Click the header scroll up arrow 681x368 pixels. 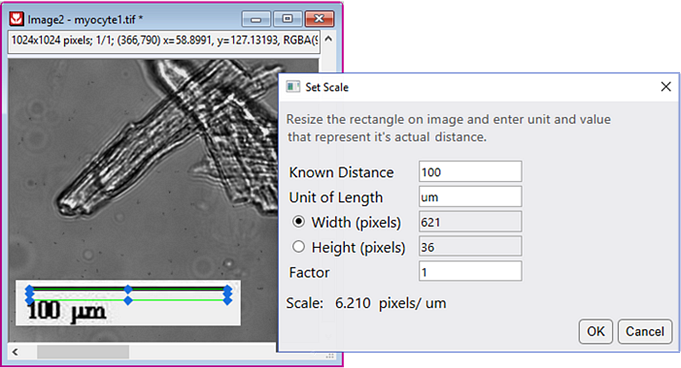pyautogui.click(x=328, y=39)
